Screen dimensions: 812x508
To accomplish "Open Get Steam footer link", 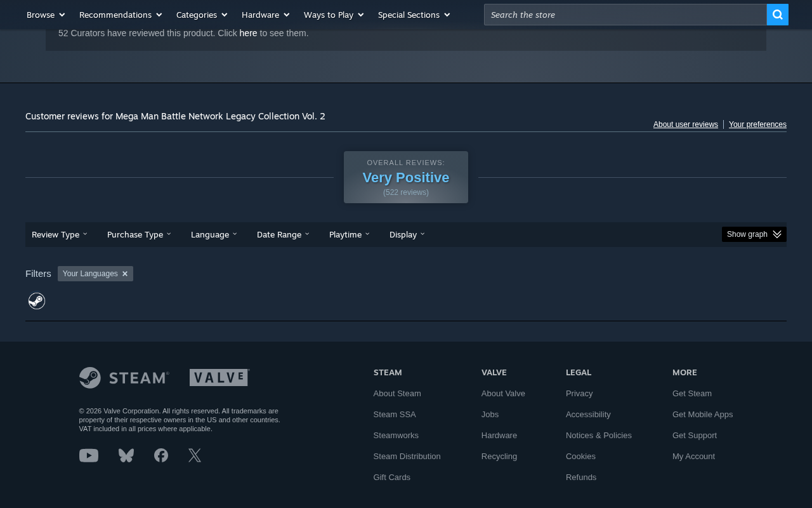I will tap(692, 394).
